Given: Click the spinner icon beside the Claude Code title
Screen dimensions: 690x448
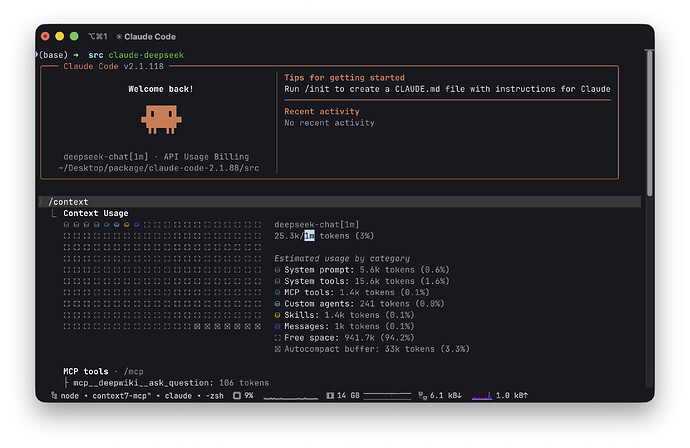Looking at the screenshot, I should (119, 37).
